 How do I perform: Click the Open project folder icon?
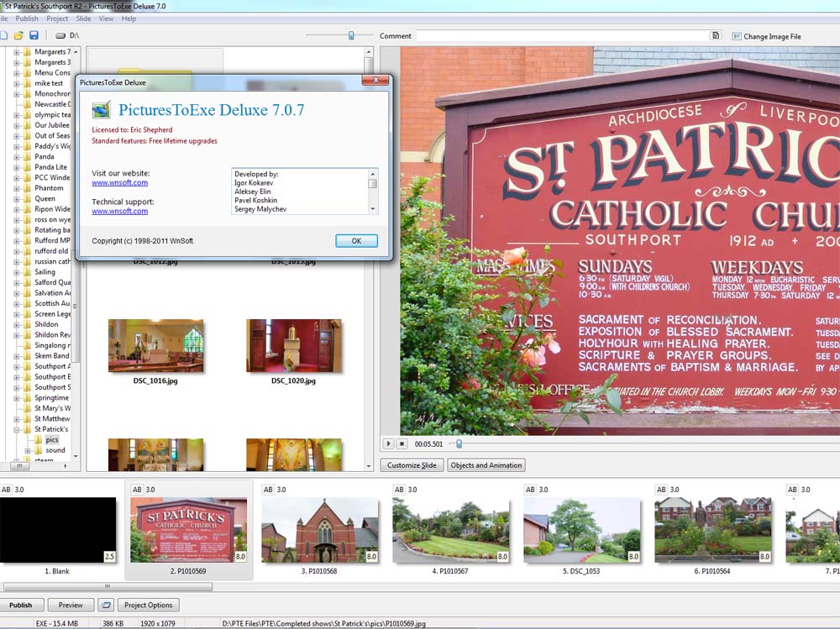[x=18, y=35]
